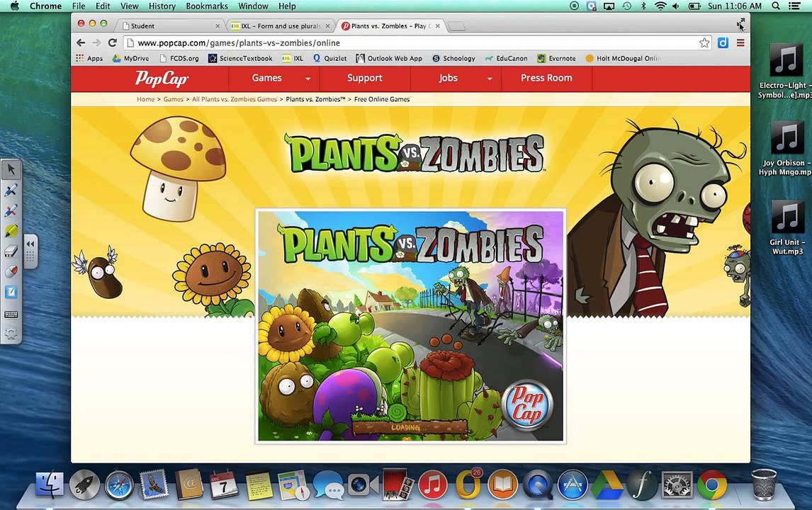Open System Preferences from the Dock

click(677, 486)
